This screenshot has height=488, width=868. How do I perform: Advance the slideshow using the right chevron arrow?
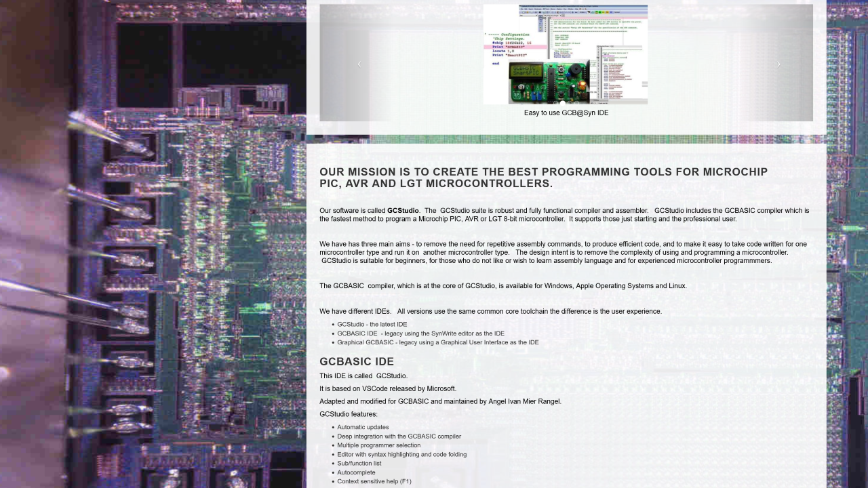click(778, 64)
